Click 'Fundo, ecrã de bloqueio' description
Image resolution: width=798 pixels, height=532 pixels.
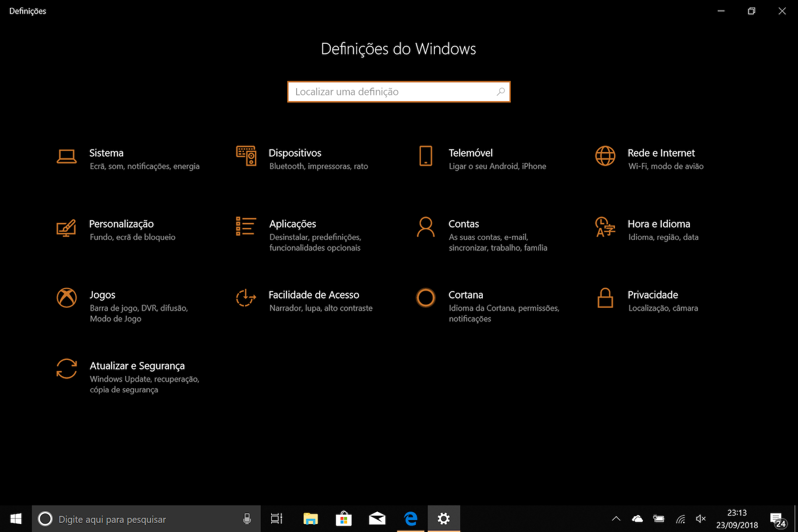(x=133, y=237)
